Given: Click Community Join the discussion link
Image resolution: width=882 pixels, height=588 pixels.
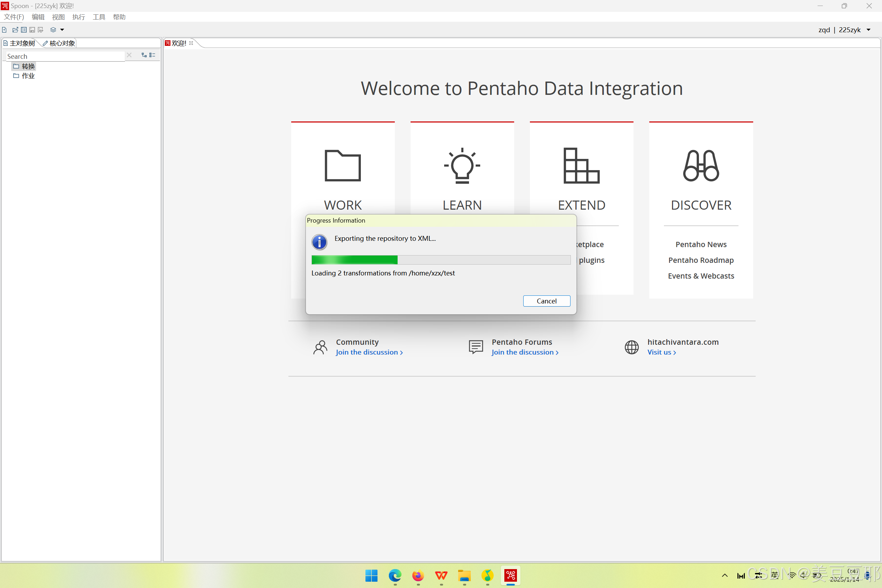Looking at the screenshot, I should click(x=369, y=352).
